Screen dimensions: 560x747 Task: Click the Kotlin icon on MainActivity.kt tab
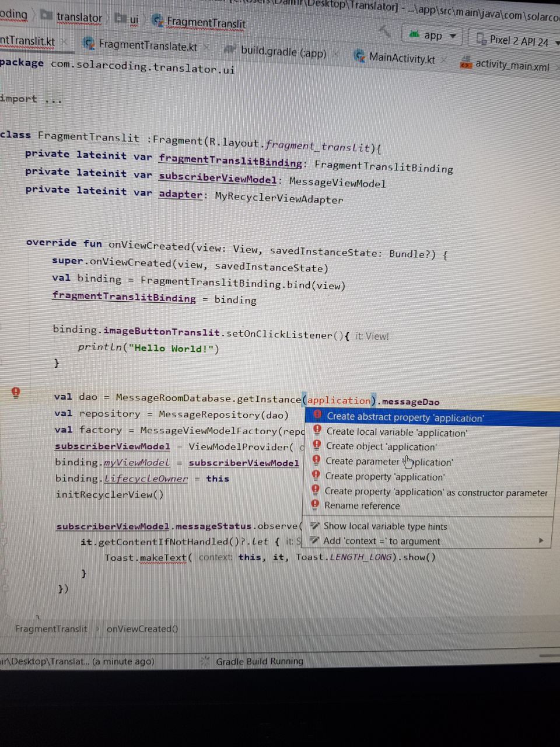[360, 56]
